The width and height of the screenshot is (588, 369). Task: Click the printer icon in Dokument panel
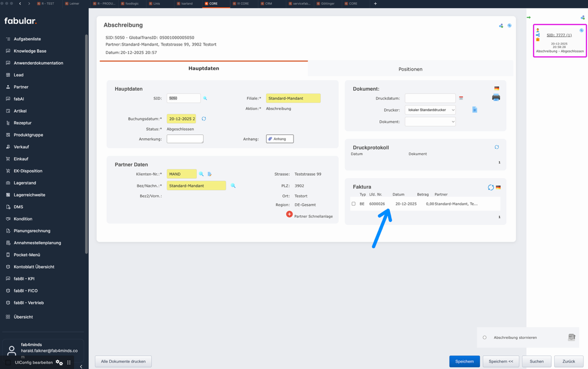pyautogui.click(x=496, y=98)
